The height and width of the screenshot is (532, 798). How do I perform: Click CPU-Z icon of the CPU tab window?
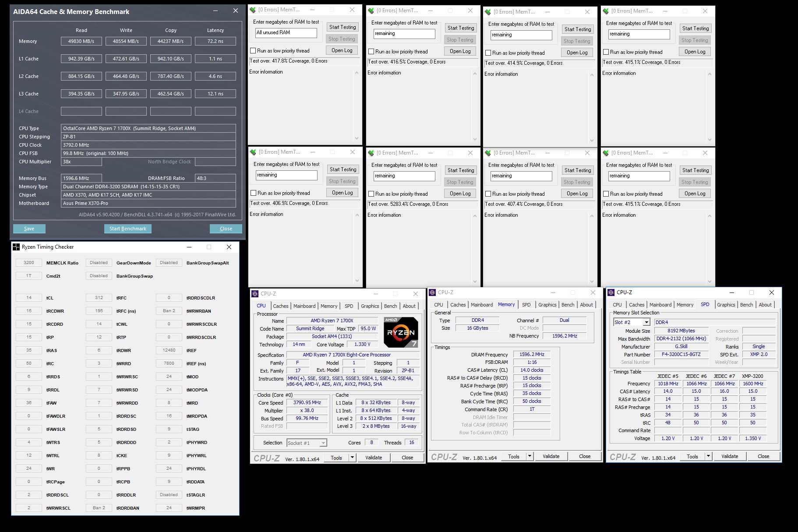coord(255,294)
